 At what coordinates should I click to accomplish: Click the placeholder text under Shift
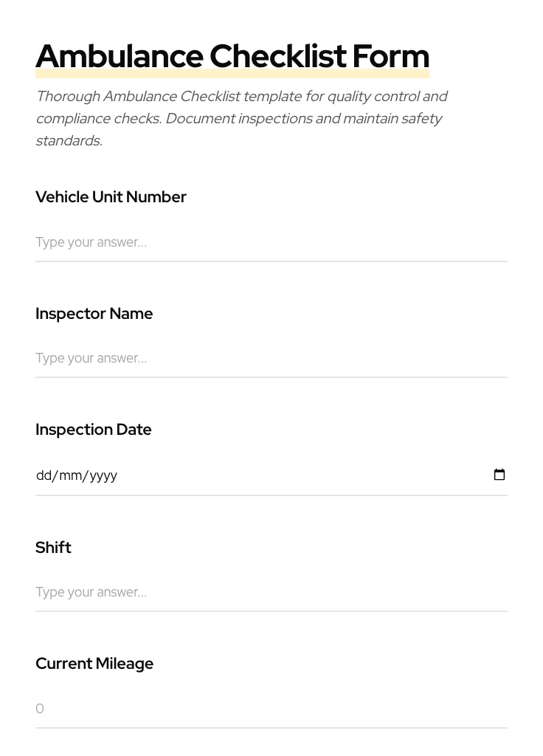[x=91, y=592]
